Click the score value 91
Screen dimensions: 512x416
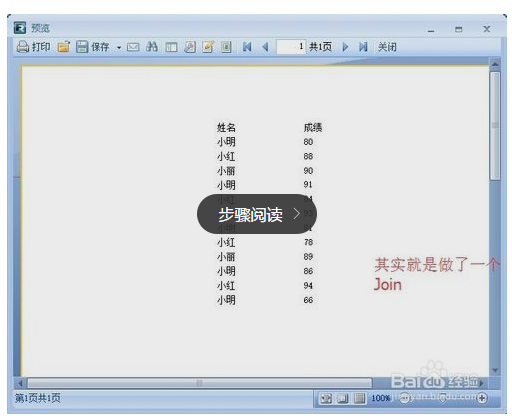(308, 185)
